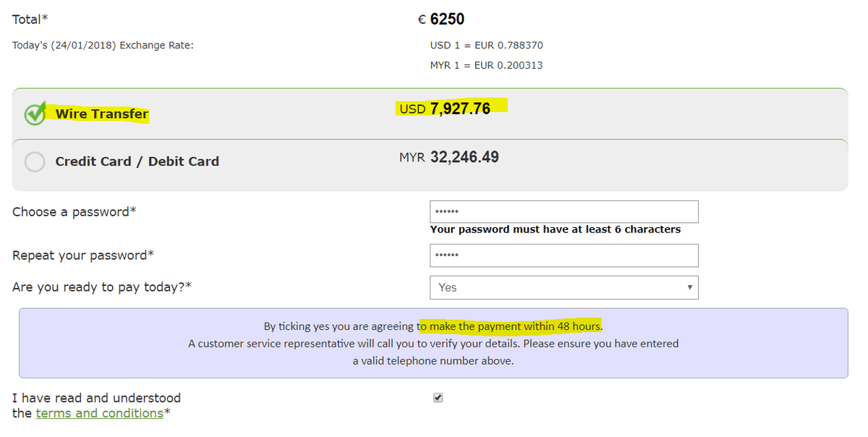
Task: Click the Credit Card / Debit Card label
Action: click(137, 161)
